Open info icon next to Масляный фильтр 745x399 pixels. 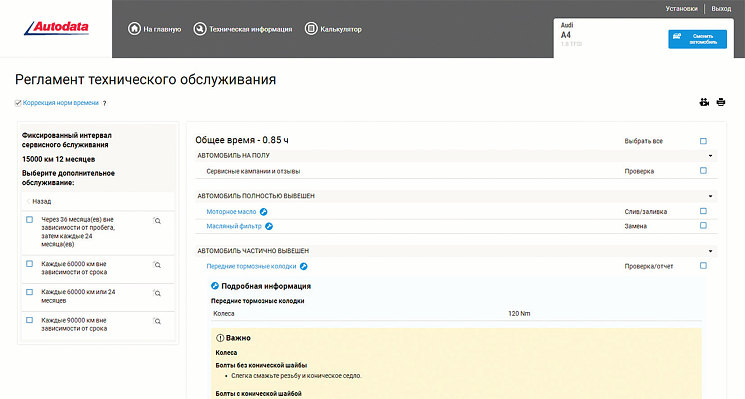pos(269,226)
